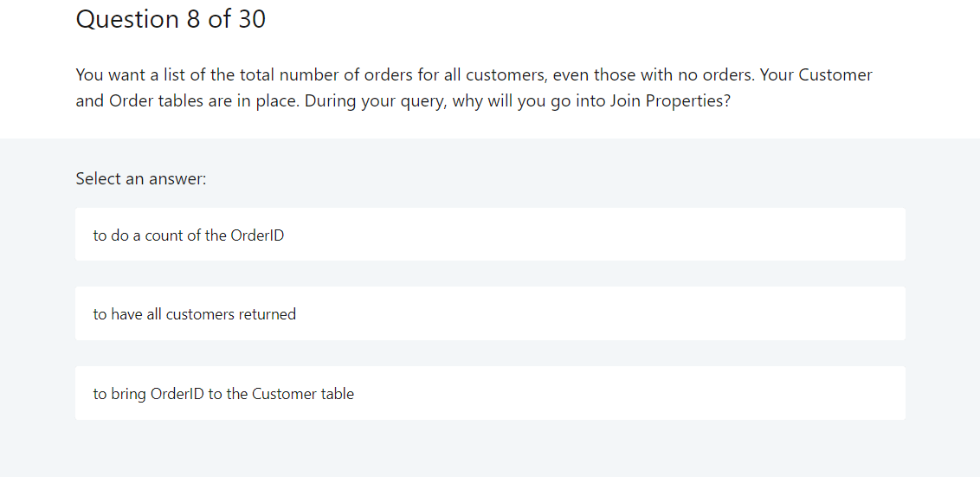Click the word "OrderID" in first answer
Viewport: 980px width, 477px height.
tap(257, 235)
